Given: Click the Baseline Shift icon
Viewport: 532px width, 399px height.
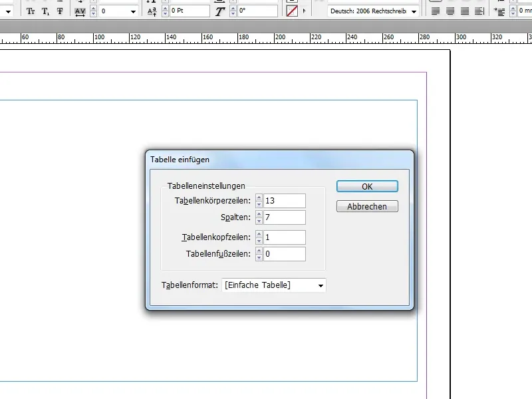Looking at the screenshot, I should coord(152,11).
